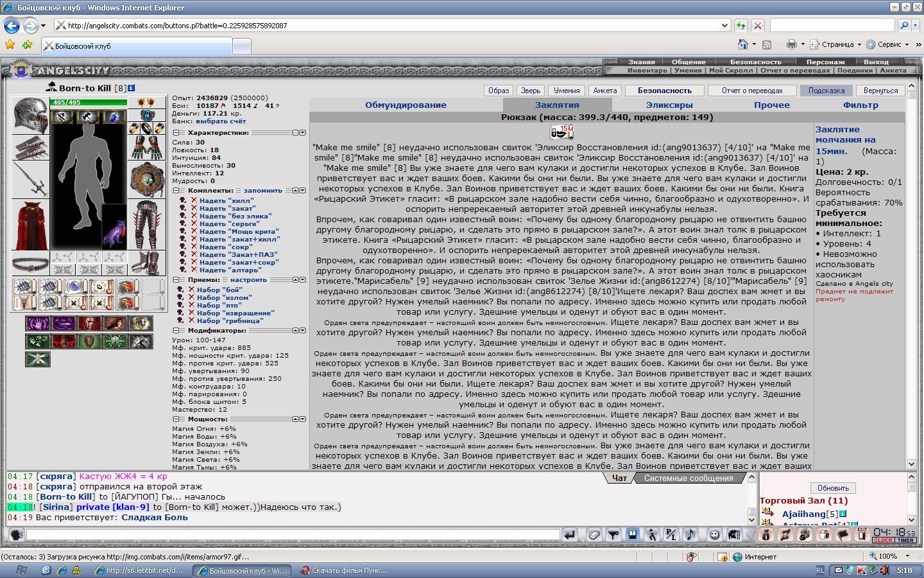The image size is (924, 578).
Task: Click the equipped helmet slot
Action: pos(31,116)
